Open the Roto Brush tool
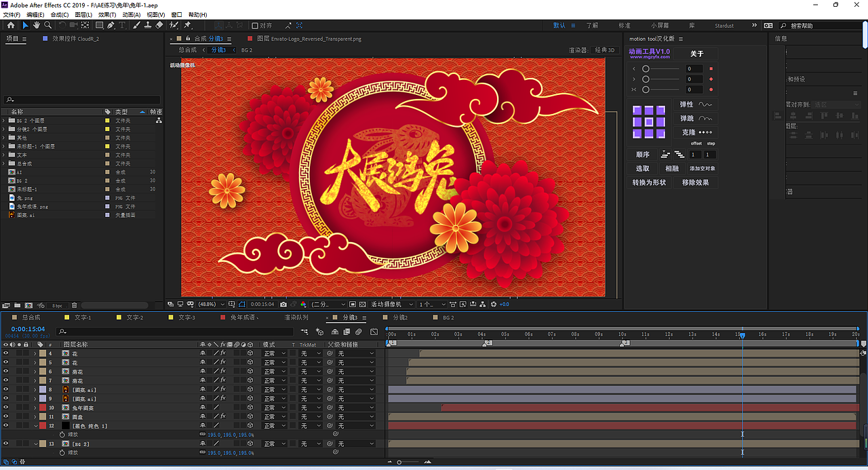Viewport: 868px width, 470px height. [x=173, y=26]
